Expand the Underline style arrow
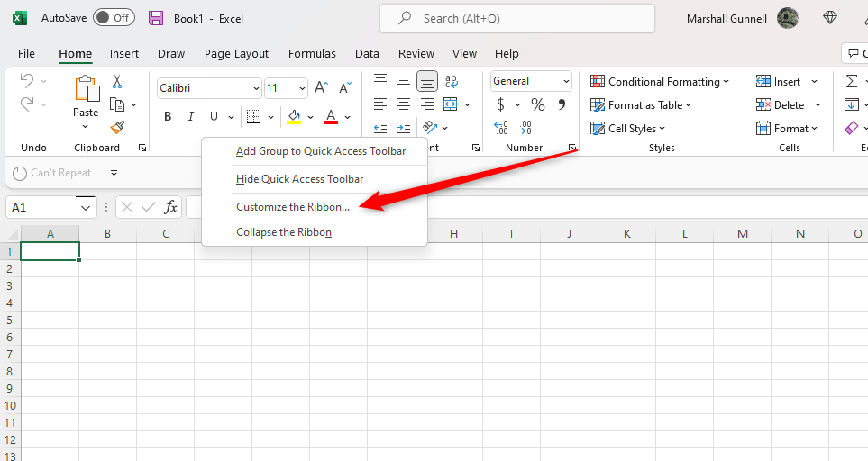The height and width of the screenshot is (461, 868). tap(231, 117)
